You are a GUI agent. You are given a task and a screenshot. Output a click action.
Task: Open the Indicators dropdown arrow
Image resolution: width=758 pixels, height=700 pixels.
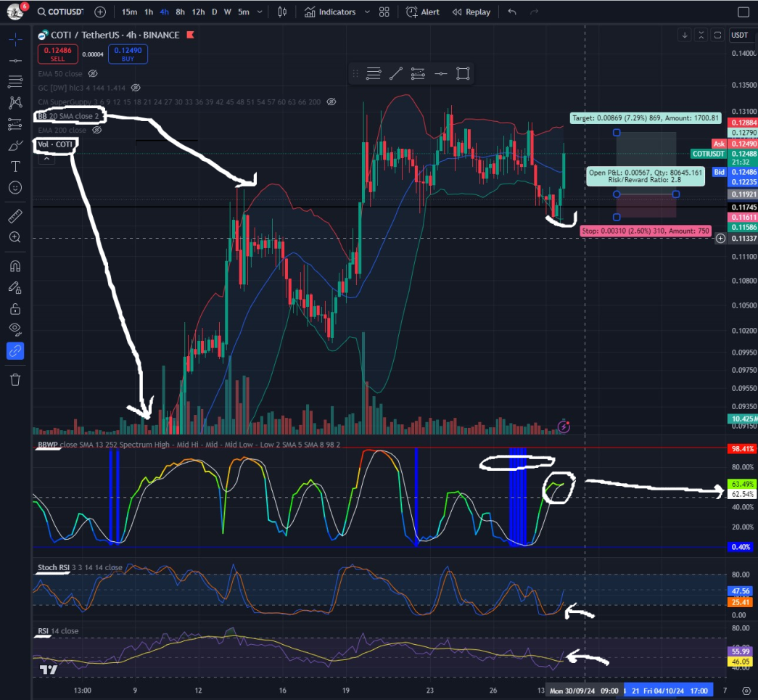tap(367, 12)
